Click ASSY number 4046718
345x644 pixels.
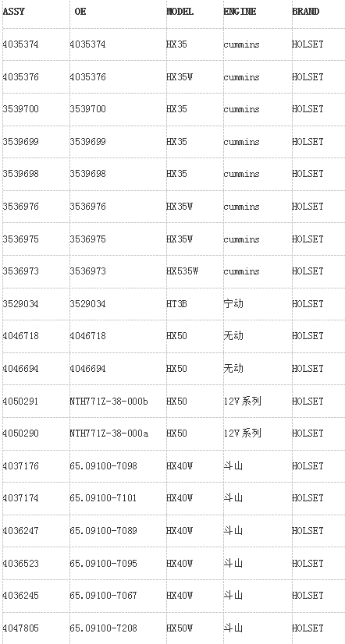[20, 336]
